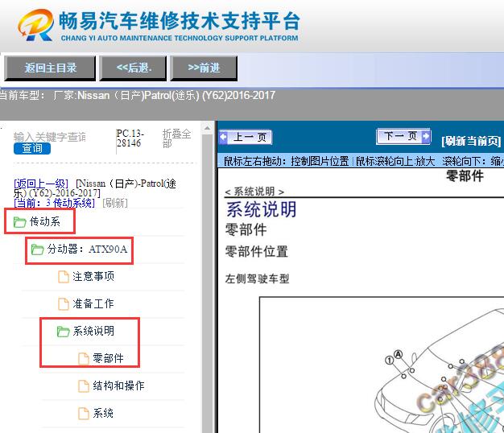Go to previous page with 上一页
Viewport: 504px width, 433px height.
tap(246, 138)
